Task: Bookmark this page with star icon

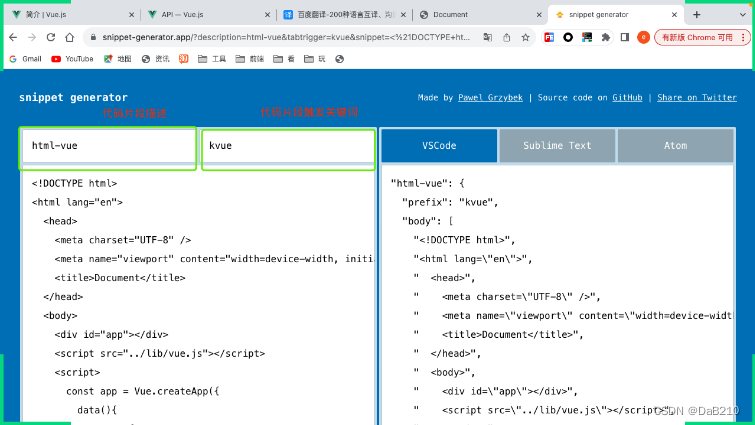Action: click(x=525, y=37)
